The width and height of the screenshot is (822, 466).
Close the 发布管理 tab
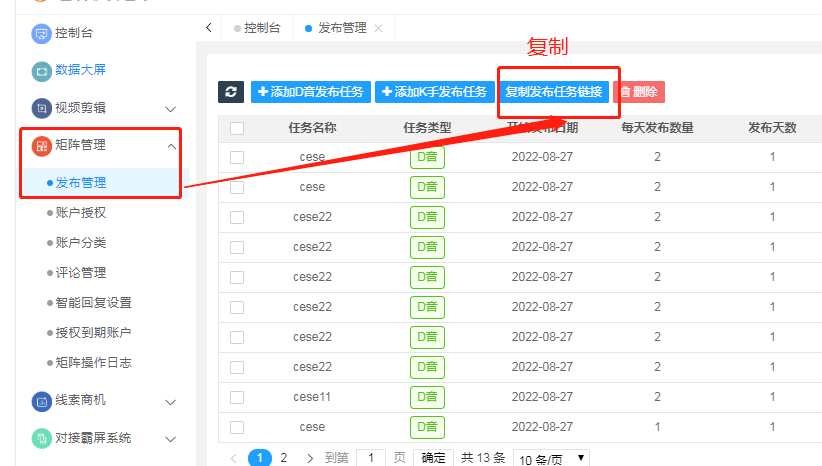tap(378, 28)
